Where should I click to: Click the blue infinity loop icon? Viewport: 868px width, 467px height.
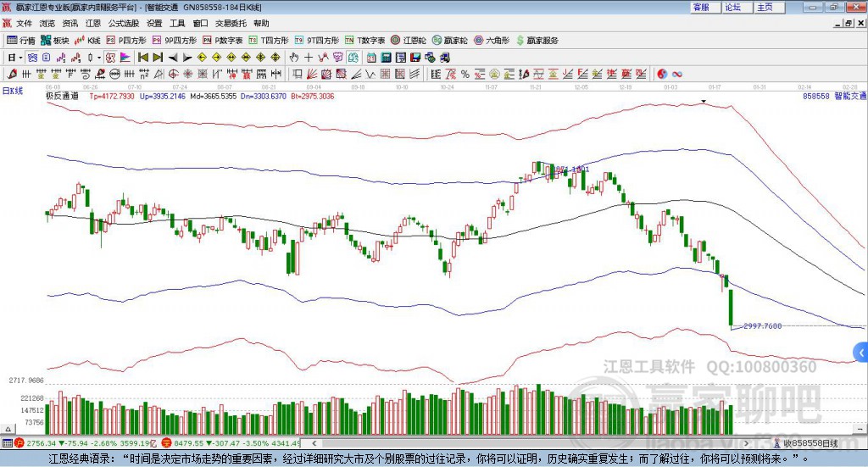(676, 74)
